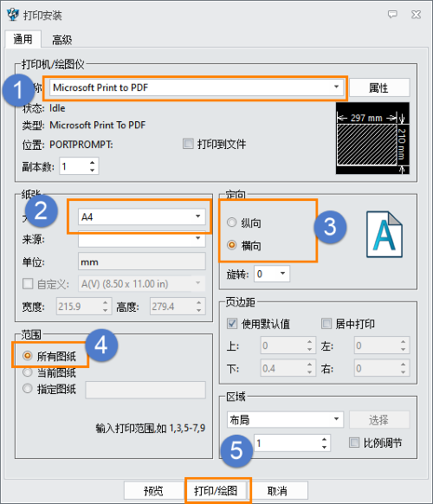
Task: Select the 纵向 portrait radio button
Action: [x=232, y=223]
